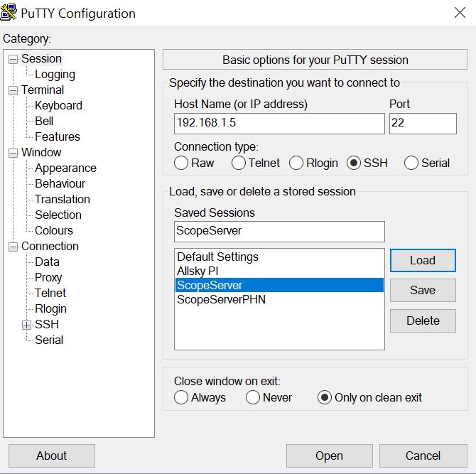Open the Translation category
Viewport: 476px width, 474px height.
pyautogui.click(x=63, y=199)
